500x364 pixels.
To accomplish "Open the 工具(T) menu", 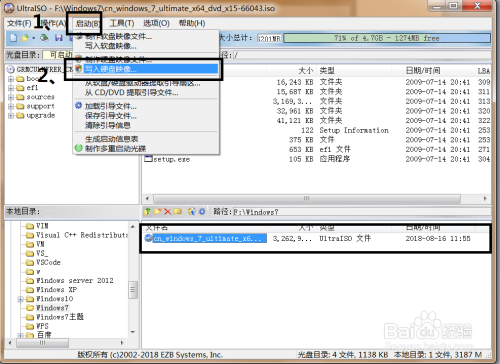I will pos(122,23).
